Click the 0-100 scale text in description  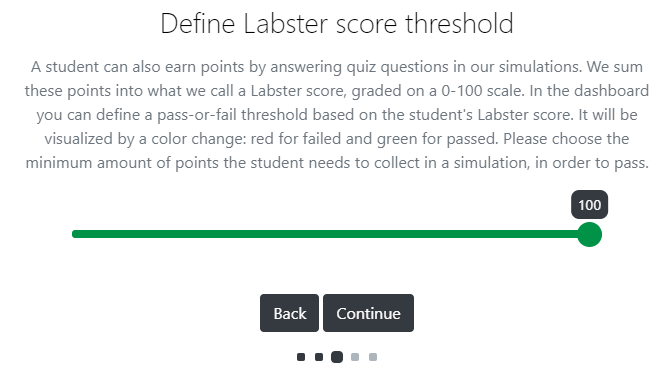point(482,91)
